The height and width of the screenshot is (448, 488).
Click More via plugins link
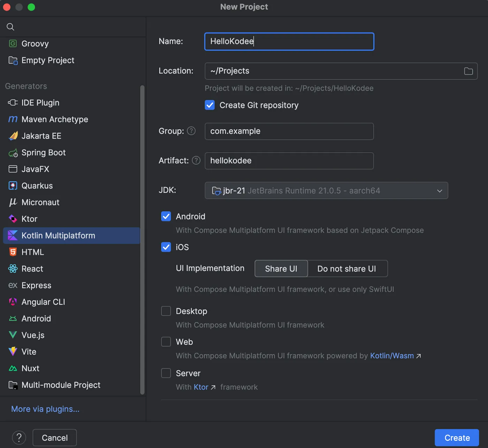click(x=45, y=409)
